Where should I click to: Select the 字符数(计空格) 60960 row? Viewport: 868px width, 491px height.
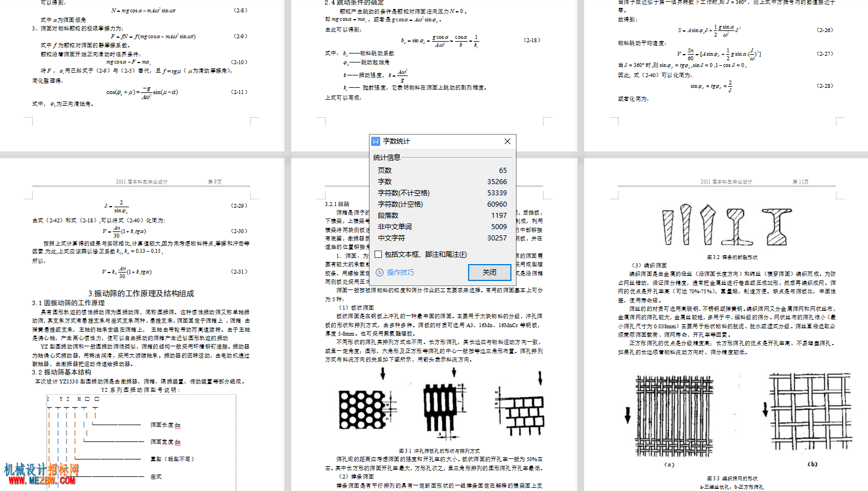pos(442,204)
